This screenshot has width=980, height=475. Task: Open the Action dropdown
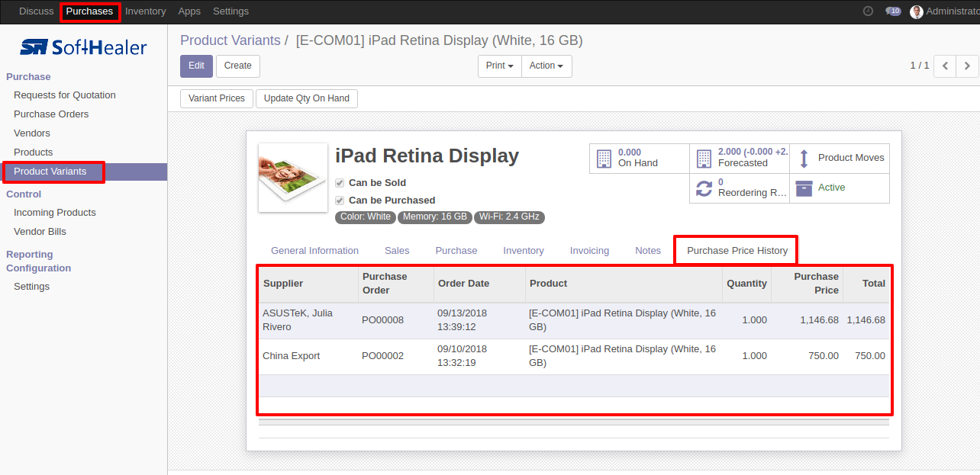[x=546, y=66]
